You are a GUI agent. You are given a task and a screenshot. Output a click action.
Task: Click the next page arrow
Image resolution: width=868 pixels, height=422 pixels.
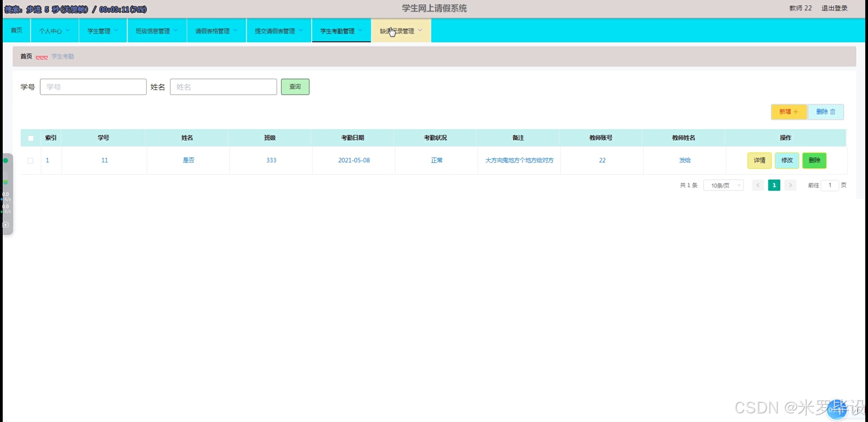click(790, 186)
